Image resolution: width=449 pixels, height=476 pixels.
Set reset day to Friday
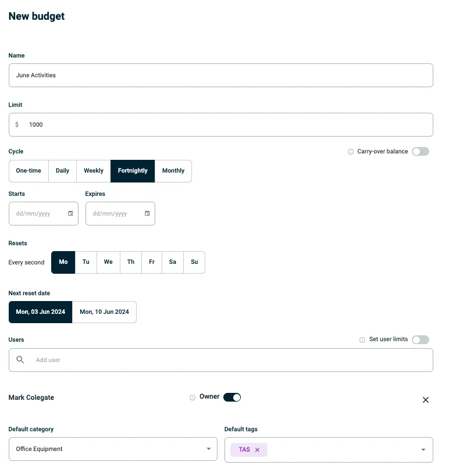pos(152,262)
